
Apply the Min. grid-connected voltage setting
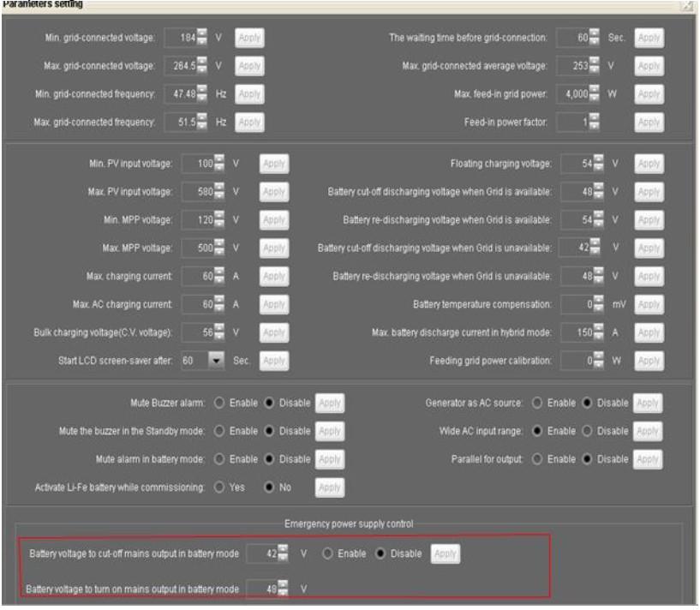(x=249, y=38)
